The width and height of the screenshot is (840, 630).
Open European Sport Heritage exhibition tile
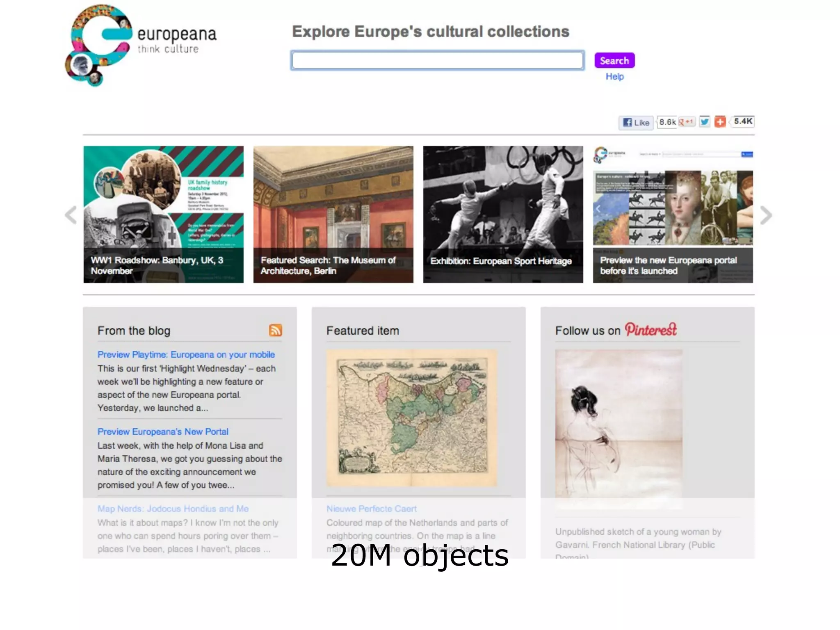pyautogui.click(x=503, y=214)
